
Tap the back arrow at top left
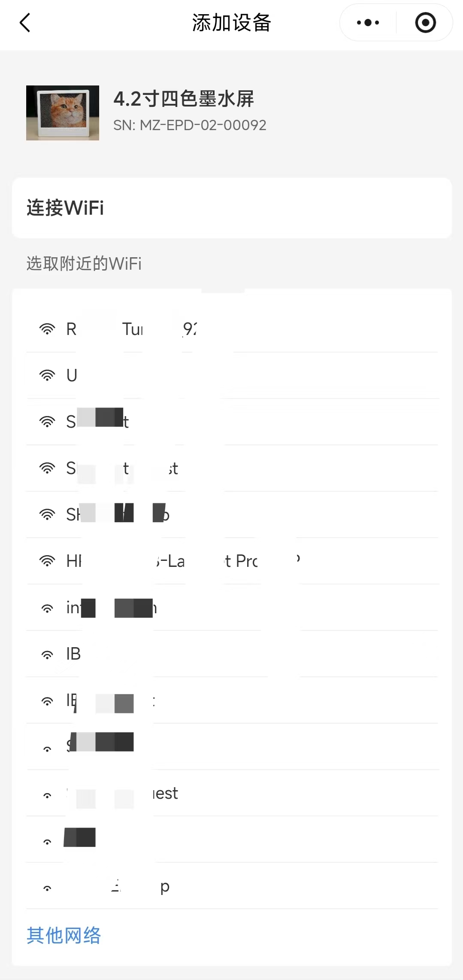[x=24, y=23]
